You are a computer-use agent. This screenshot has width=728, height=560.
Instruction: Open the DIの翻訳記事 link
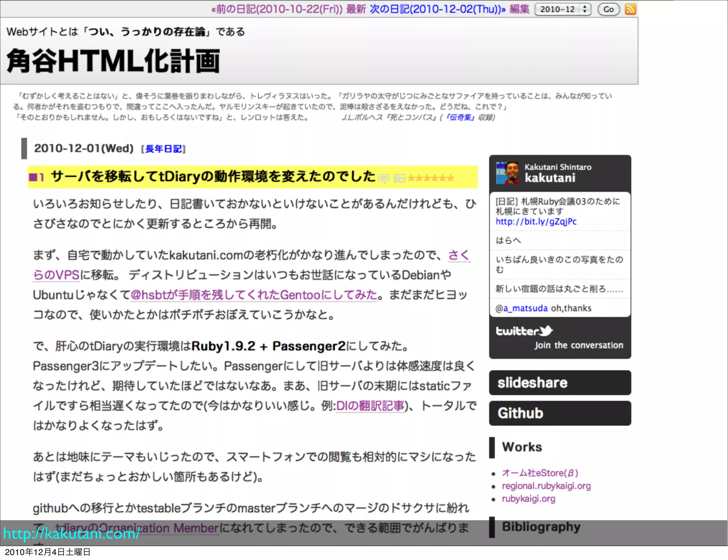[370, 405]
